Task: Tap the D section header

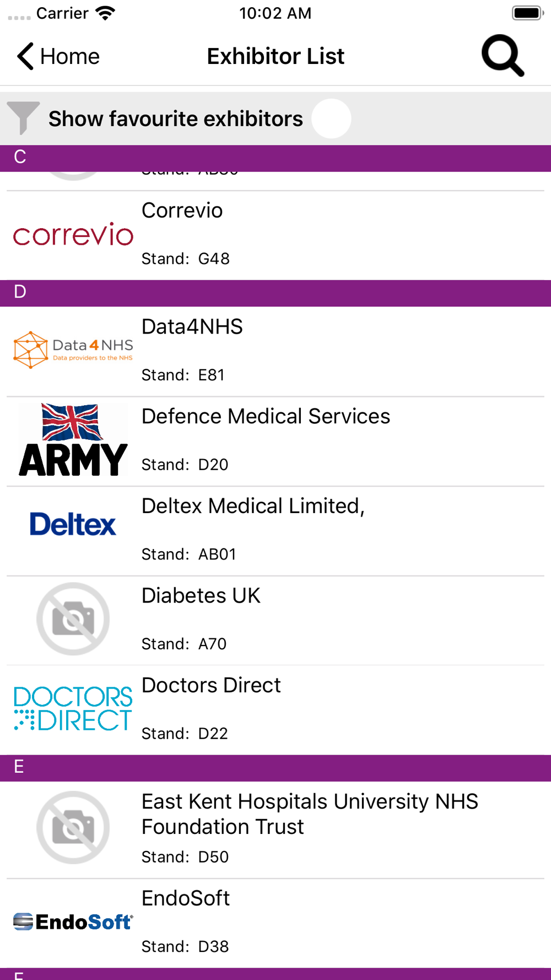Action: tap(275, 293)
